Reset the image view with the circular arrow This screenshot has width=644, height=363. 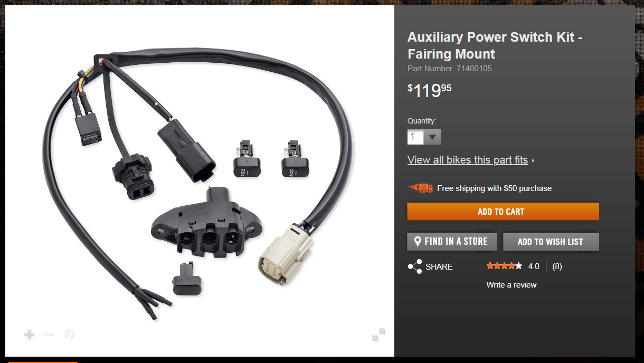[69, 334]
